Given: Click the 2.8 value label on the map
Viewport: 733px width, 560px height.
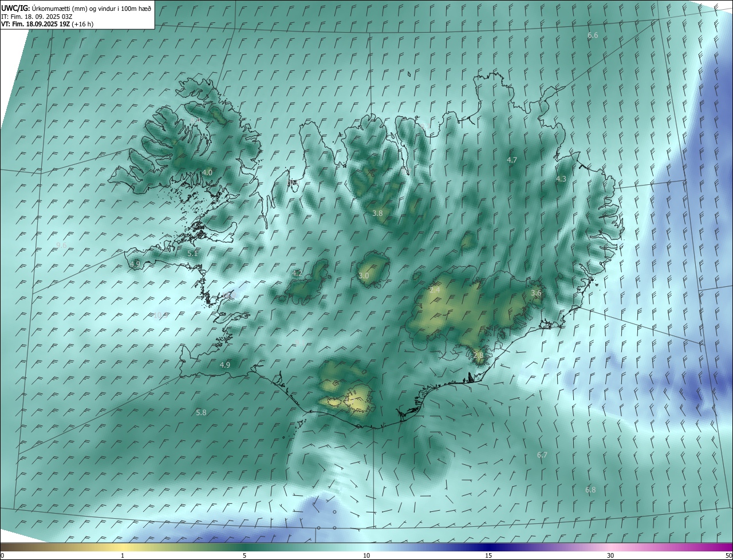Looking at the screenshot, I should point(479,356).
